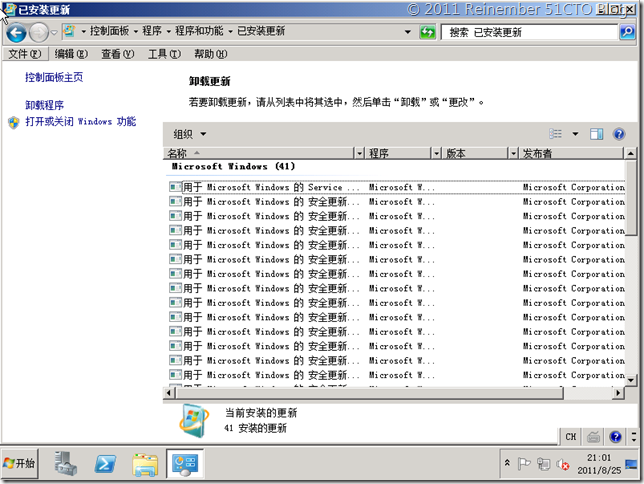Image resolution: width=644 pixels, height=484 pixels.
Task: Go back with the blue Back arrow
Action: tap(16, 32)
